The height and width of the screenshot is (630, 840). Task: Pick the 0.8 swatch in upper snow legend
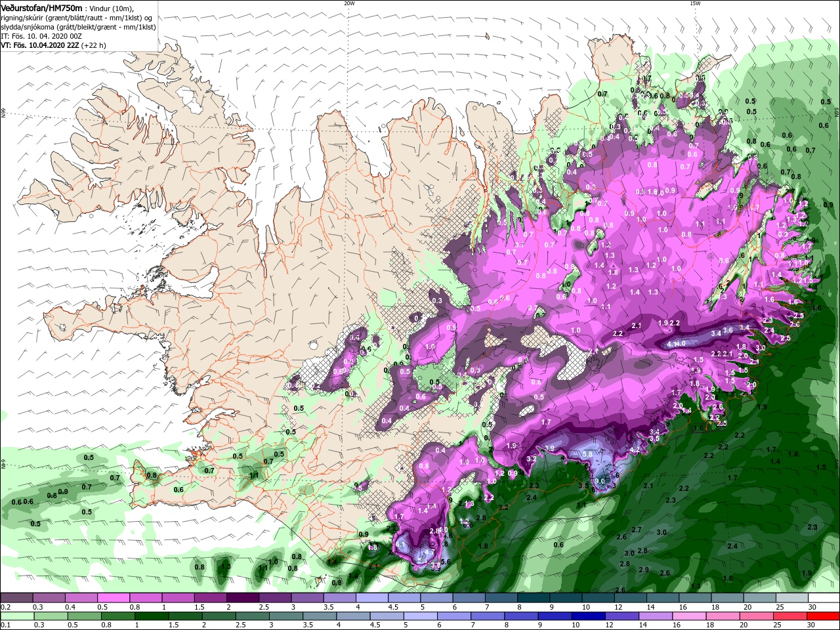(146, 598)
